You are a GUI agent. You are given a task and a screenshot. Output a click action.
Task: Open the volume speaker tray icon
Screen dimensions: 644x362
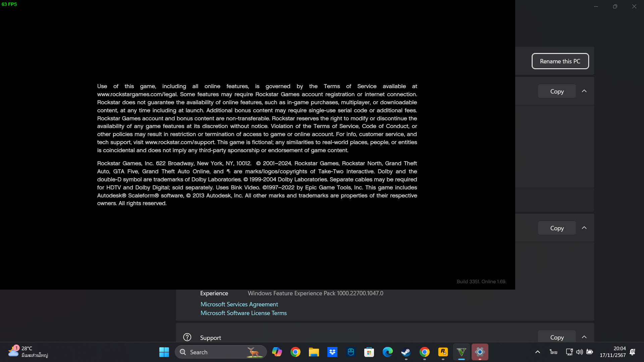tap(579, 352)
